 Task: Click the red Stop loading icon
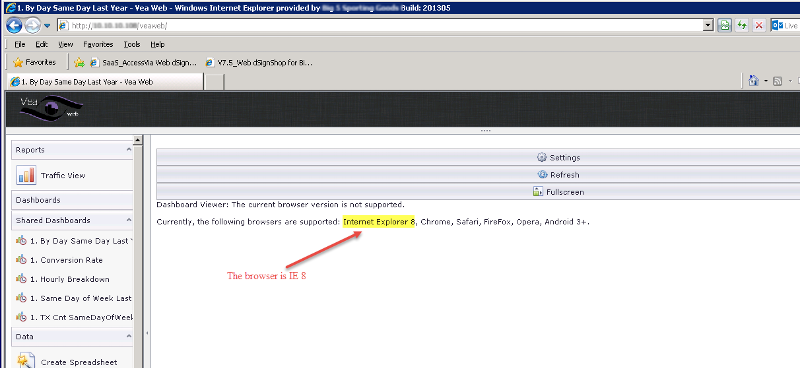tap(759, 26)
